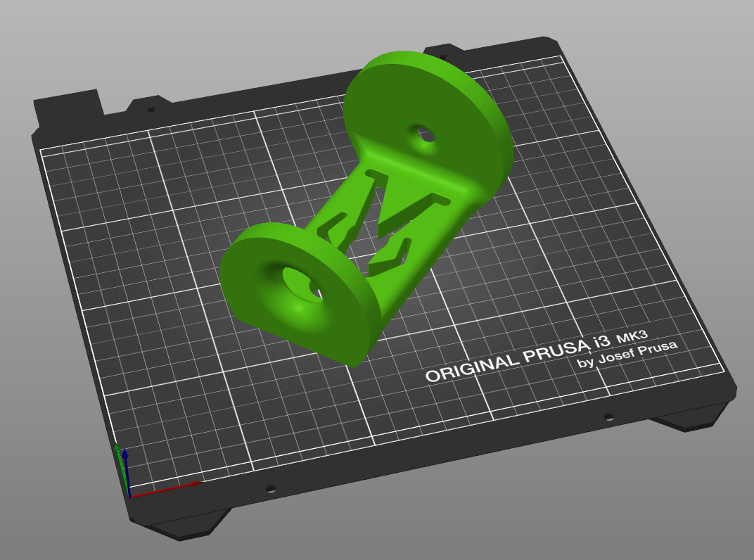Viewport: 754px width, 560px height.
Task: Click the blue Z axis arrow
Action: pyautogui.click(x=125, y=469)
